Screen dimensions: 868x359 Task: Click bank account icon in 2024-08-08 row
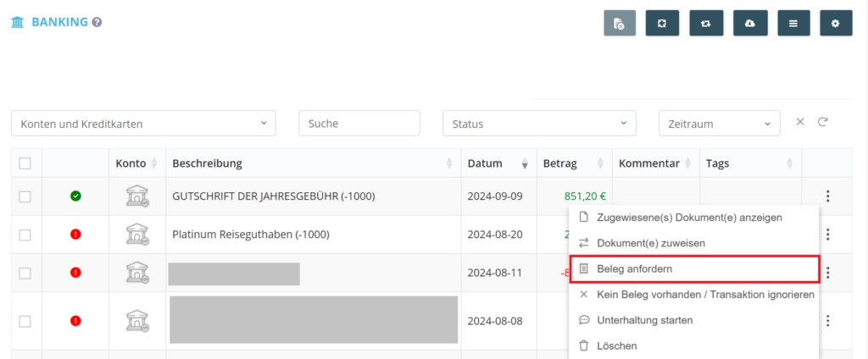tap(136, 321)
